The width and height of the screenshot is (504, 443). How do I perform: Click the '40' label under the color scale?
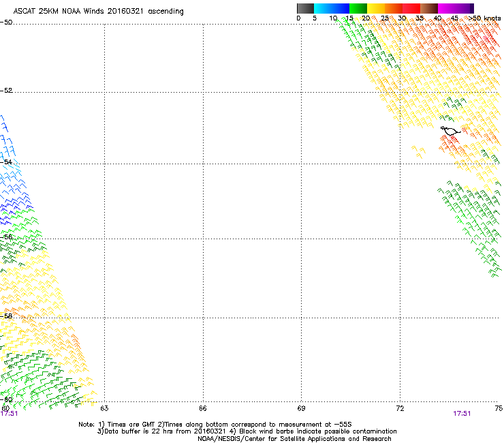[437, 18]
